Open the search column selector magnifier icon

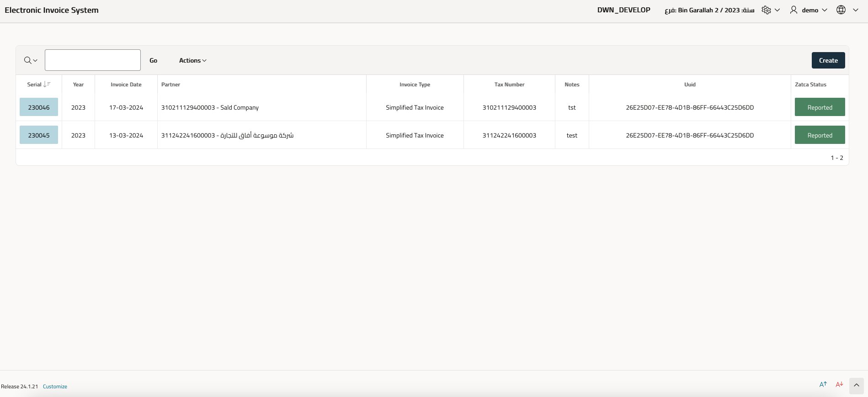(x=30, y=60)
